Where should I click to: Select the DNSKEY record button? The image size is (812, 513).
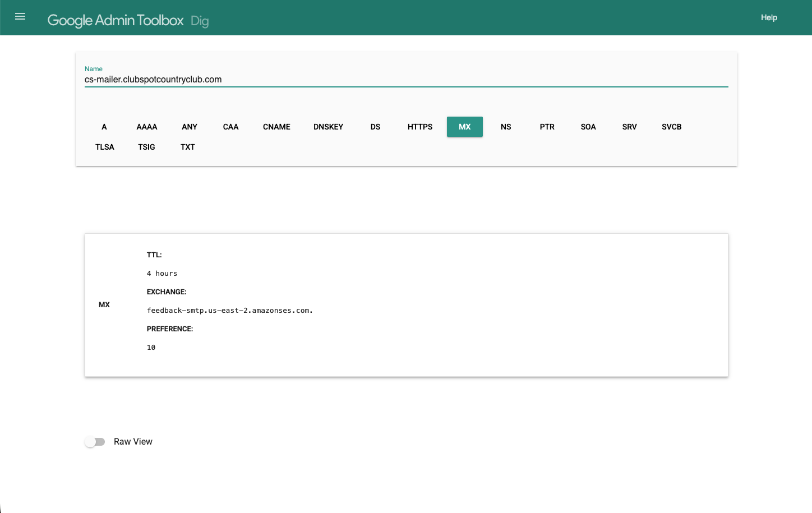[x=328, y=127]
